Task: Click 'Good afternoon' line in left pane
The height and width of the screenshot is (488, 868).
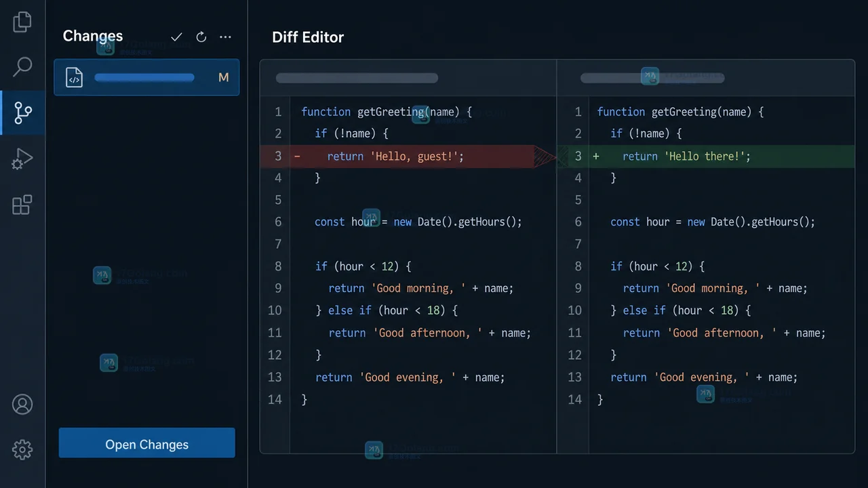Action: click(x=430, y=333)
